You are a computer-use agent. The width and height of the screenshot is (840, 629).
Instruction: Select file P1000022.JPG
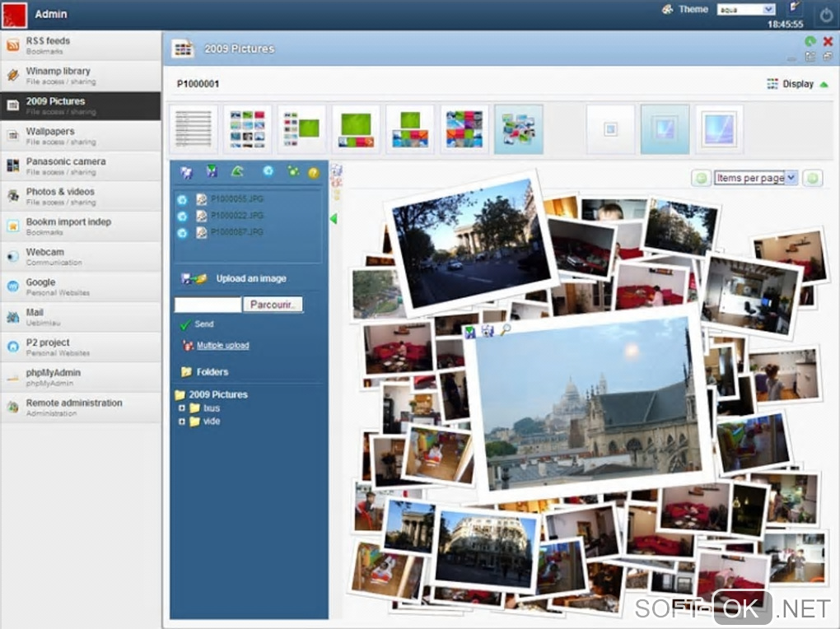click(237, 216)
